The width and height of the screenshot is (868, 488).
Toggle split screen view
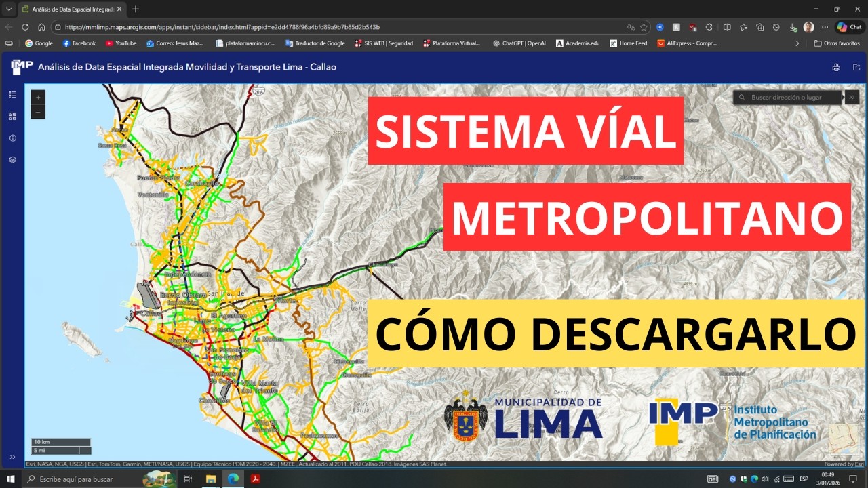(727, 27)
